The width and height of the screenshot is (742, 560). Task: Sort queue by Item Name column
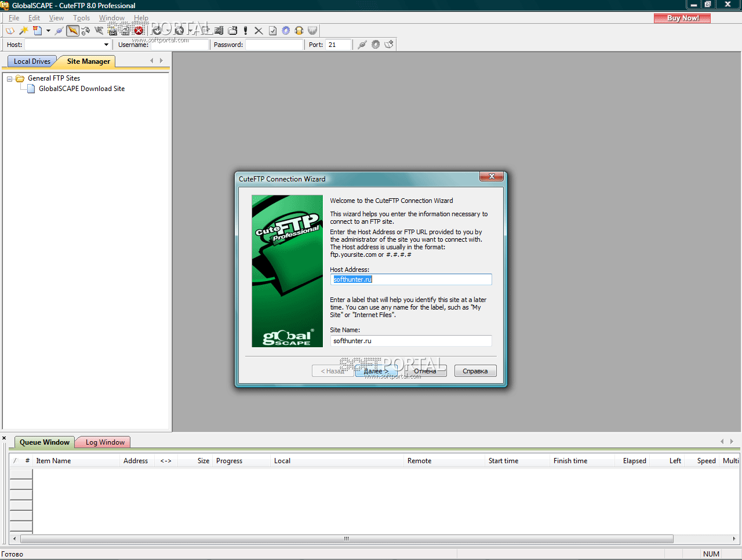(x=76, y=461)
